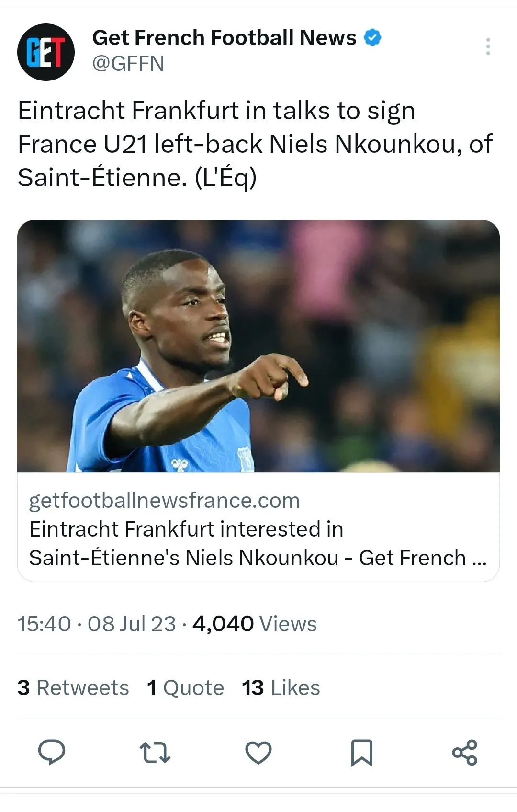Tap the tweet text about Niels Nkounkou
517x812 pixels.
pos(255,144)
